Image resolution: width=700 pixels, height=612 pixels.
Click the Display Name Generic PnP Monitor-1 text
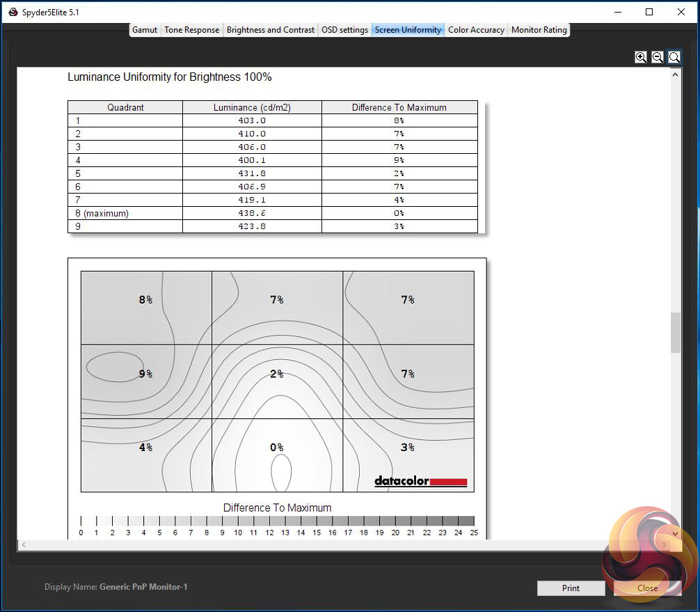[x=116, y=587]
